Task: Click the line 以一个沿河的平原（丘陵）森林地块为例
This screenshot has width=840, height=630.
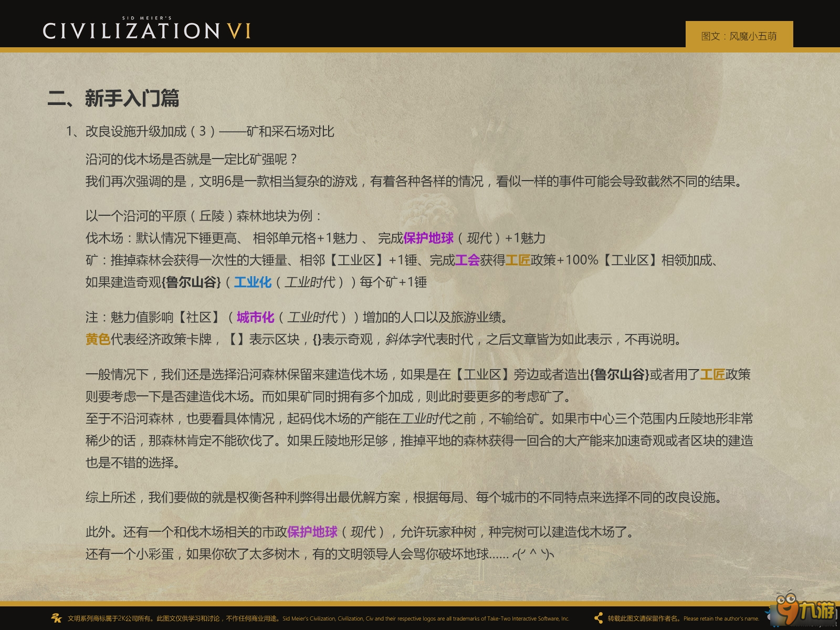Action: tap(203, 216)
